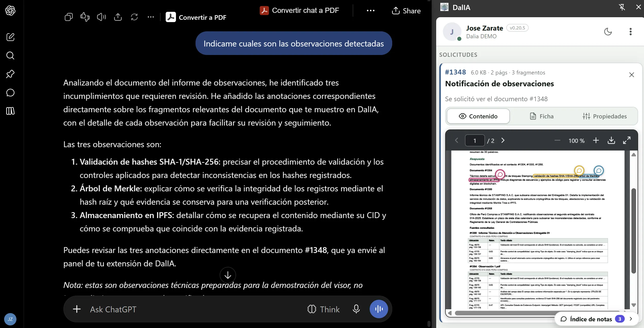Viewport: 644px width, 328px height.
Task: Share the response with the upload icon
Action: tap(118, 17)
